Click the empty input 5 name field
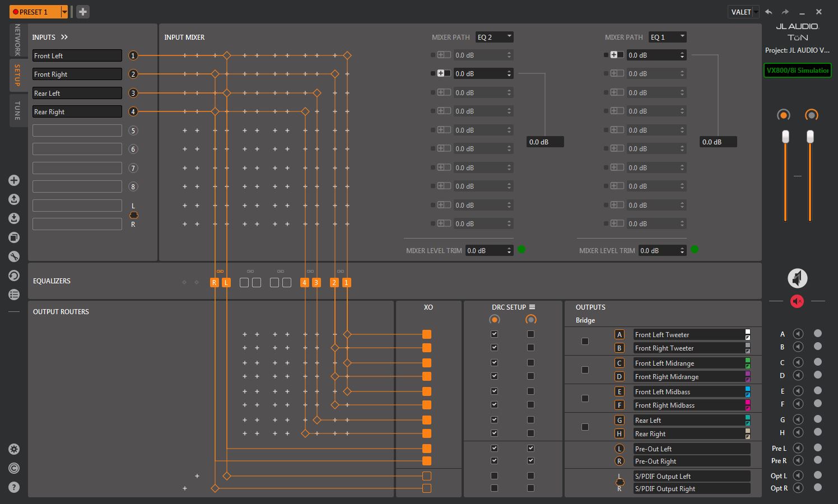 pos(77,130)
